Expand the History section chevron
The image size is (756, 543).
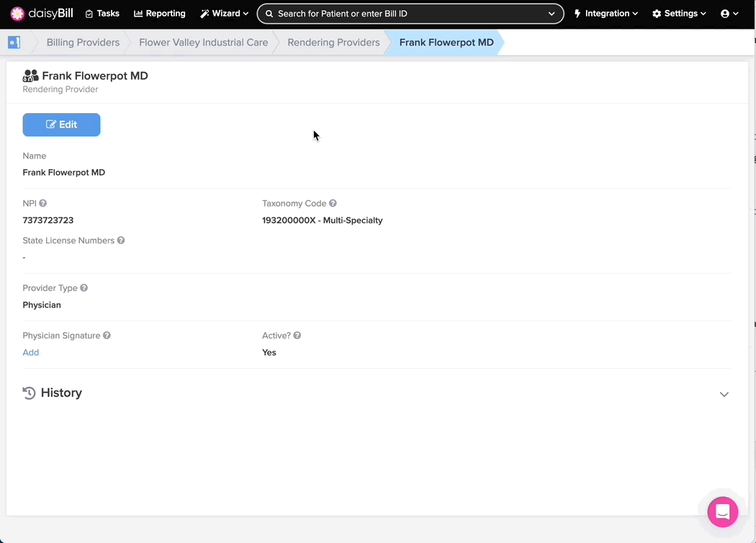click(x=724, y=395)
